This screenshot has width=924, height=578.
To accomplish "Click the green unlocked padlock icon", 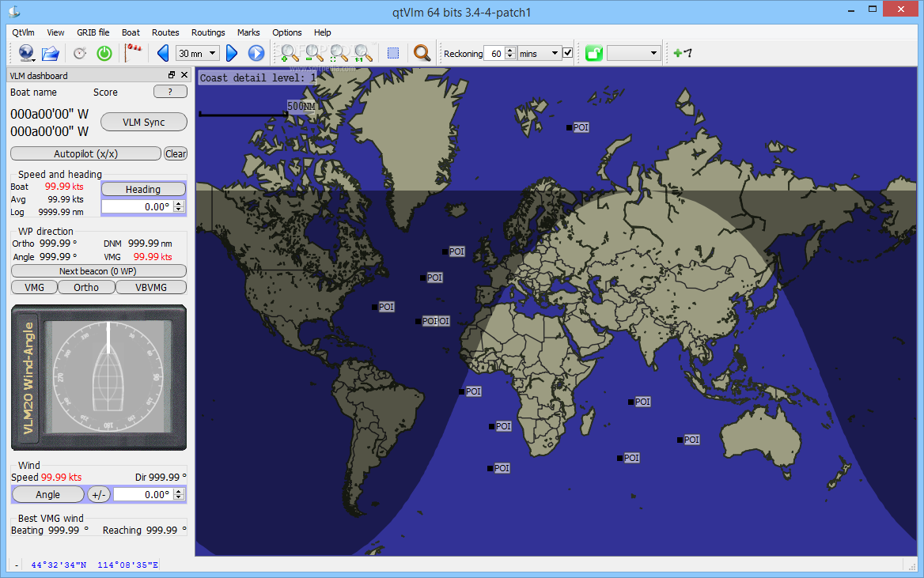I will [x=594, y=54].
